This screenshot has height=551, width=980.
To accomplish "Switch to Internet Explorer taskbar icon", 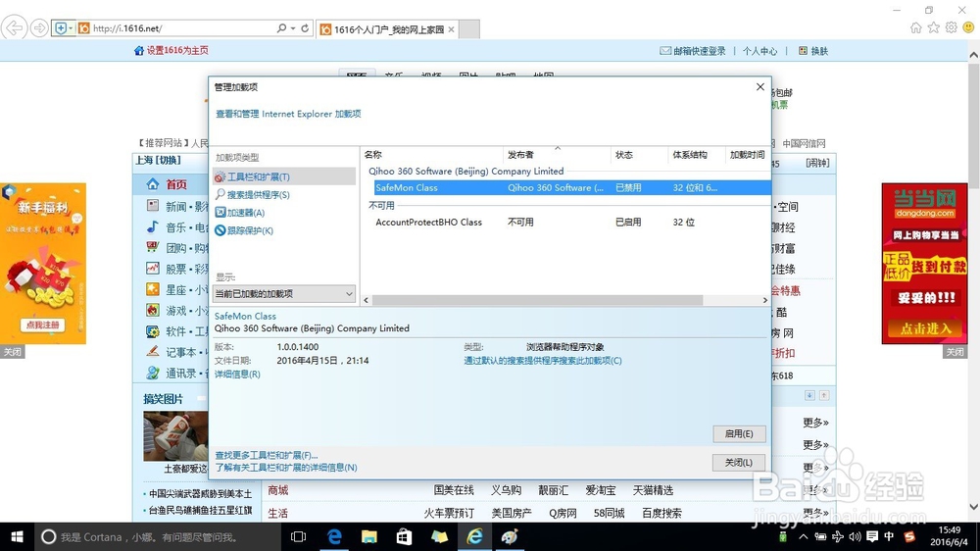I will [x=474, y=536].
